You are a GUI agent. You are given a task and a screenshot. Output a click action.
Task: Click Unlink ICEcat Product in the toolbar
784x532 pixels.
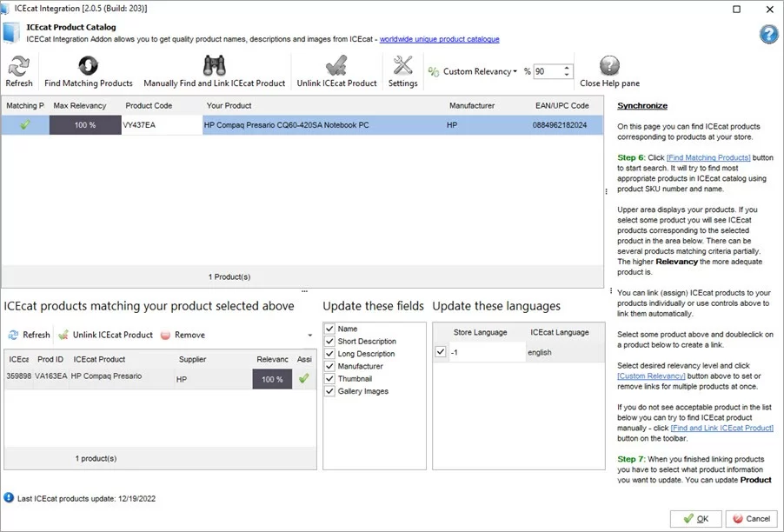click(x=337, y=70)
